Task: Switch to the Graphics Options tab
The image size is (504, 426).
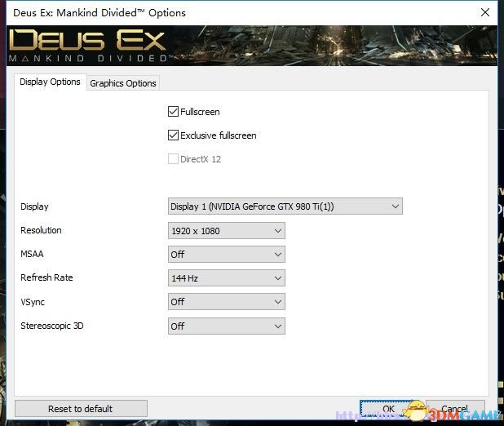Action: (123, 83)
